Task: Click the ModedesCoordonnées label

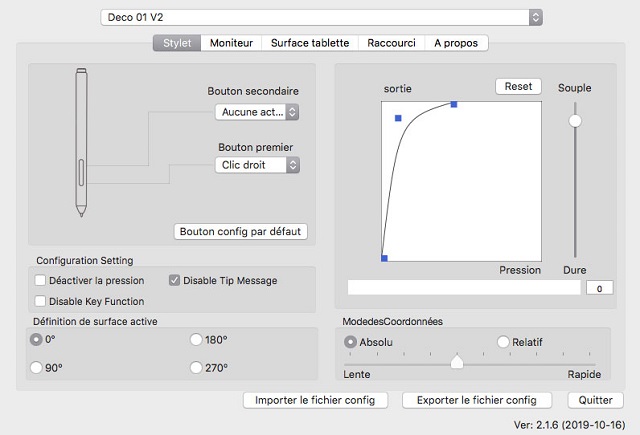Action: 392,322
